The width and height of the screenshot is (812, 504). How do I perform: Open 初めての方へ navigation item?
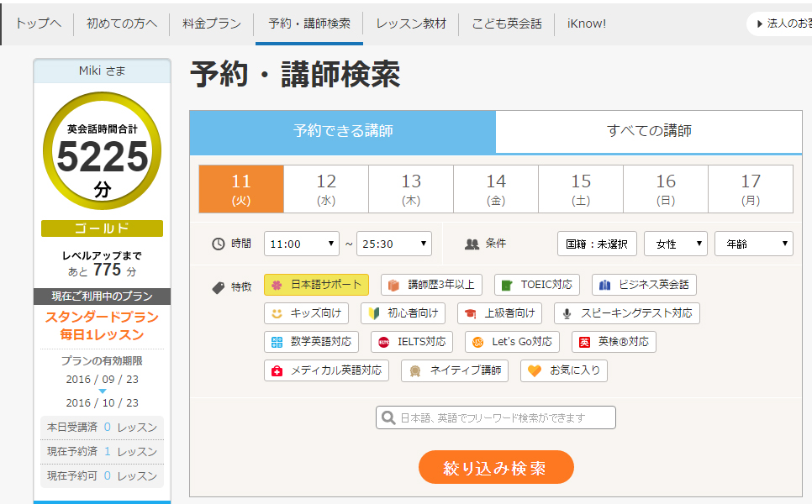pos(122,24)
